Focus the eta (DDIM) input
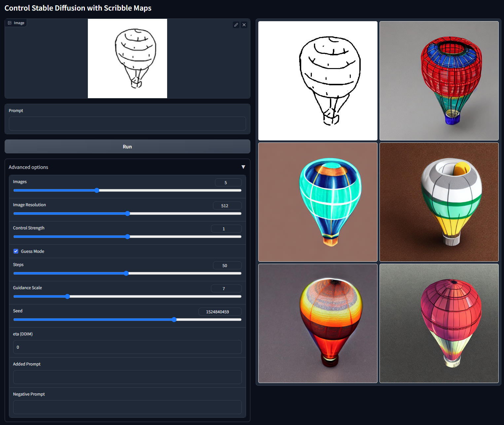The width and height of the screenshot is (504, 425). click(127, 347)
